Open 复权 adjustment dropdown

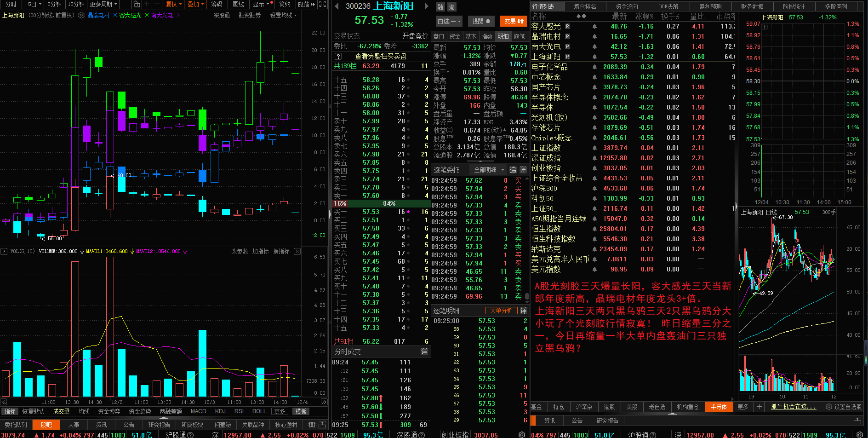(x=174, y=4)
